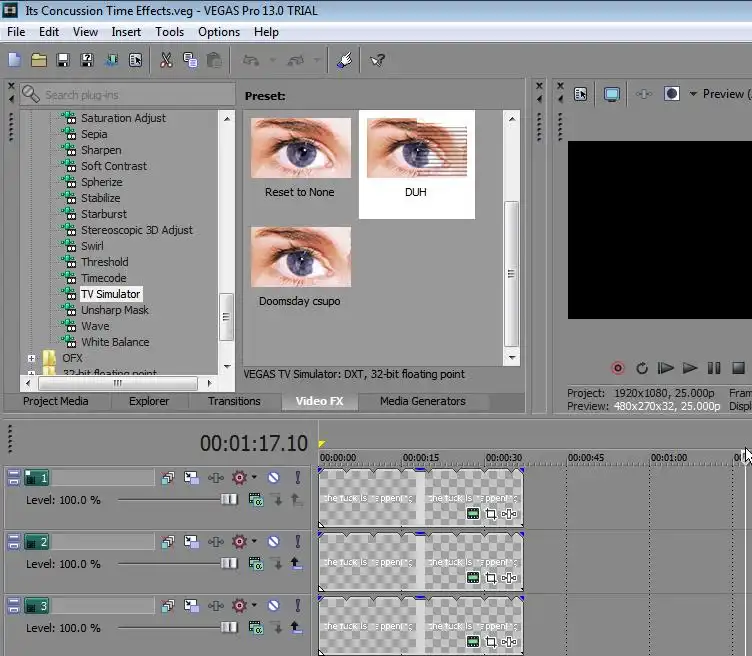The image size is (752, 656).
Task: Expand the OFX folder in plug-in tree
Action: pyautogui.click(x=31, y=358)
